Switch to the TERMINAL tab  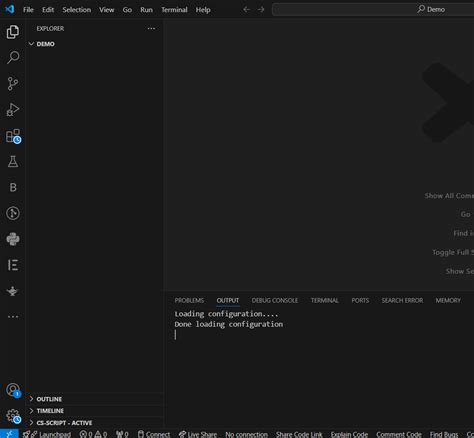click(x=324, y=300)
